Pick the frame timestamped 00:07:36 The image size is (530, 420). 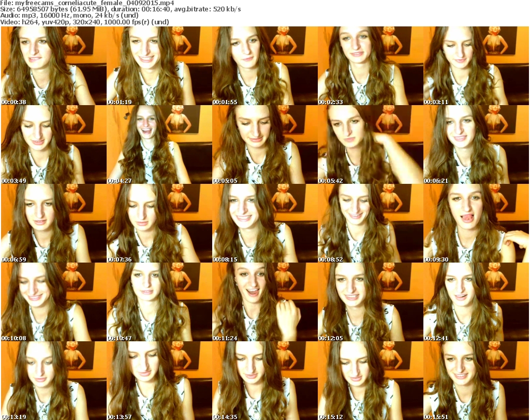[x=159, y=224]
